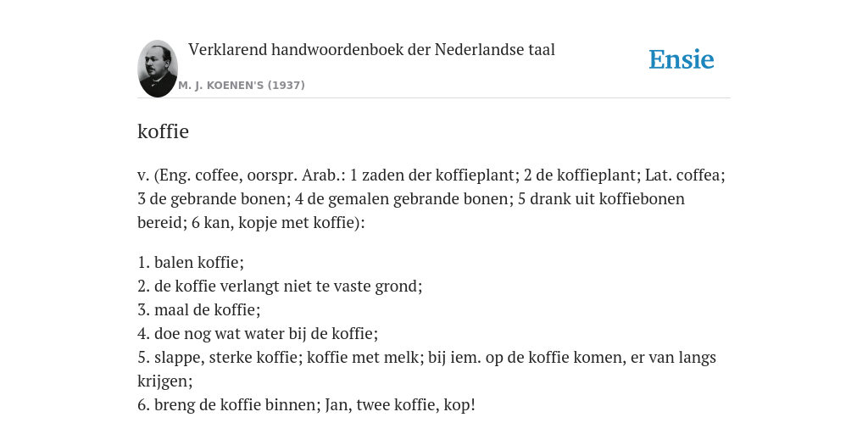Click example 2, de koffie verlangt niet te vaste grond
868x434 pixels.
280,287
